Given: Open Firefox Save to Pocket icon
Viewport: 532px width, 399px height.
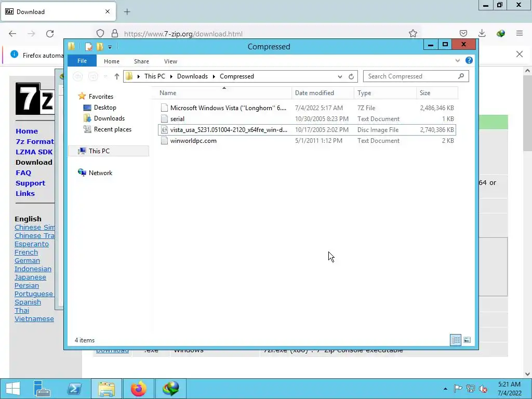Looking at the screenshot, I should click(x=463, y=33).
